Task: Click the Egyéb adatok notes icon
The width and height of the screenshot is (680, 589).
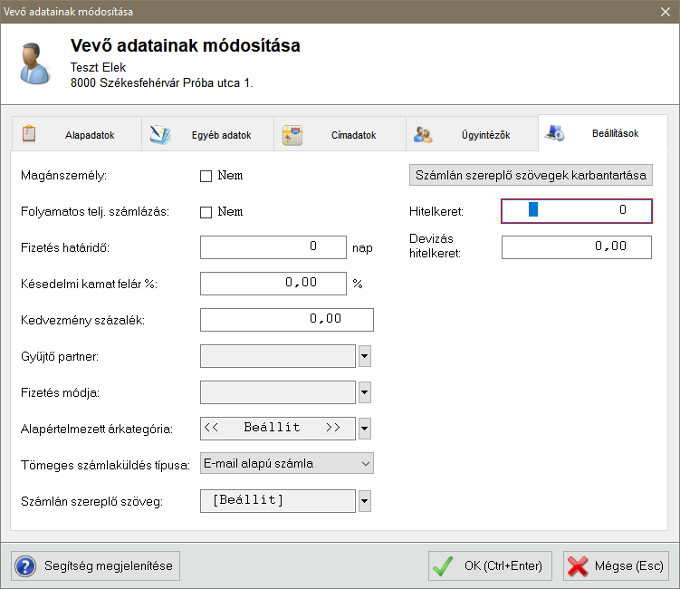Action: 160,135
